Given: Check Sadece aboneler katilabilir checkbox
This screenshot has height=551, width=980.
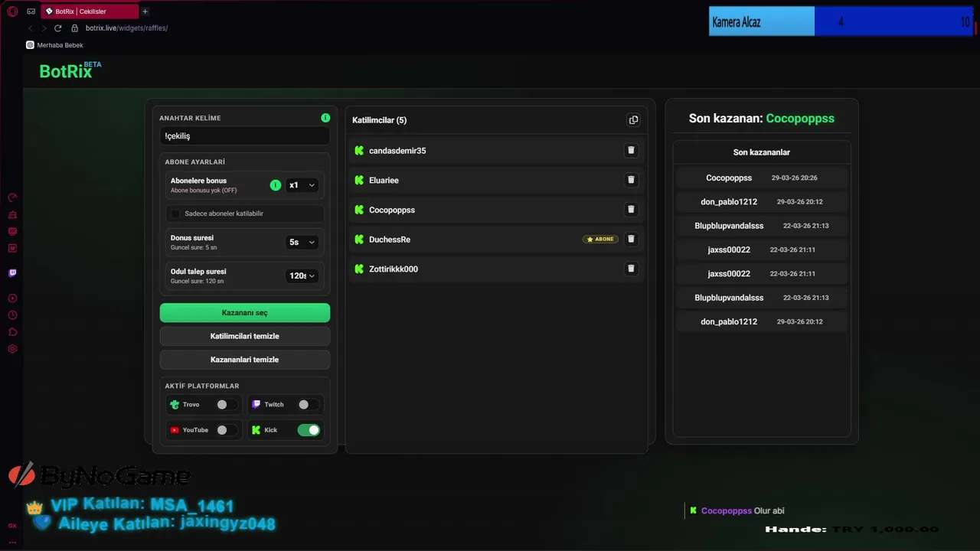Looking at the screenshot, I should 175,214.
